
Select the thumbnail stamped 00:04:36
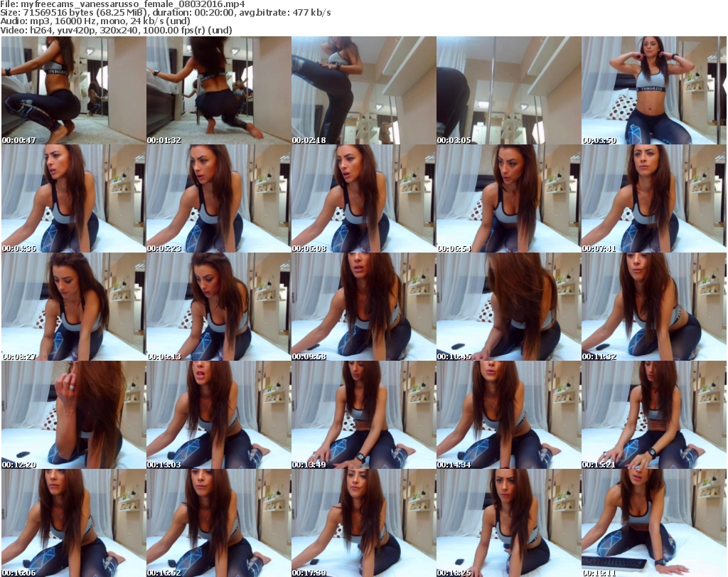click(x=73, y=198)
